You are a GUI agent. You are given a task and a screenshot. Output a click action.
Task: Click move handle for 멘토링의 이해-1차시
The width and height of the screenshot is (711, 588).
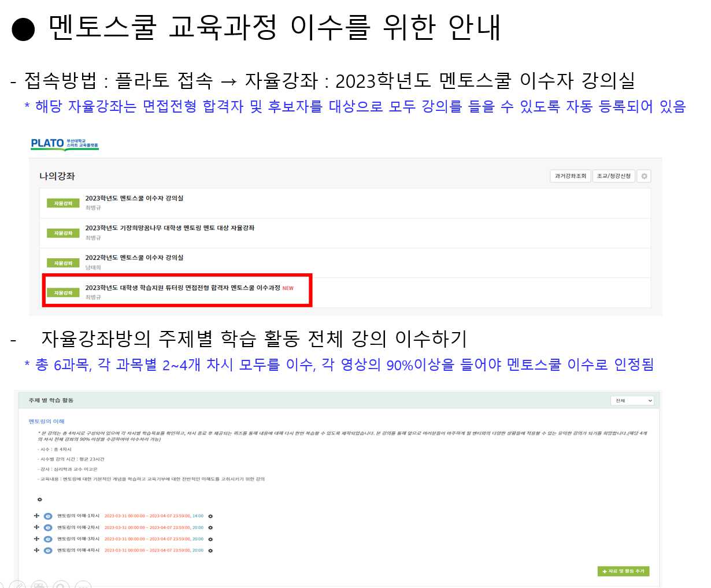pyautogui.click(x=36, y=516)
